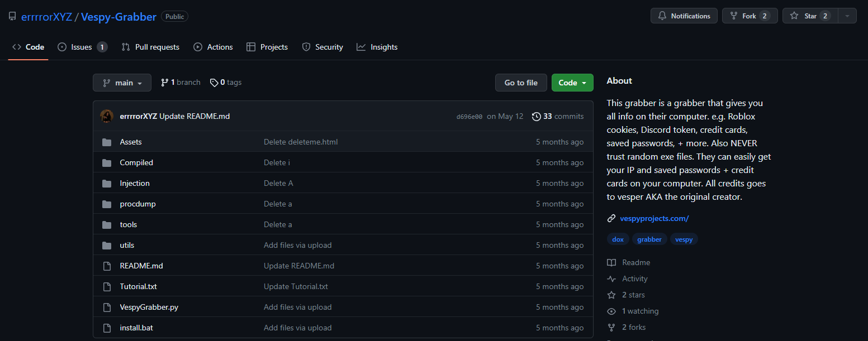Click the Go to file button

tap(520, 82)
